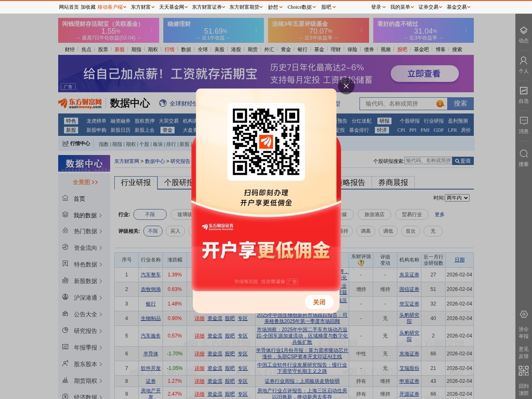Click the 关闭 button on the popup
The height and width of the screenshot is (399, 532).
point(319,302)
